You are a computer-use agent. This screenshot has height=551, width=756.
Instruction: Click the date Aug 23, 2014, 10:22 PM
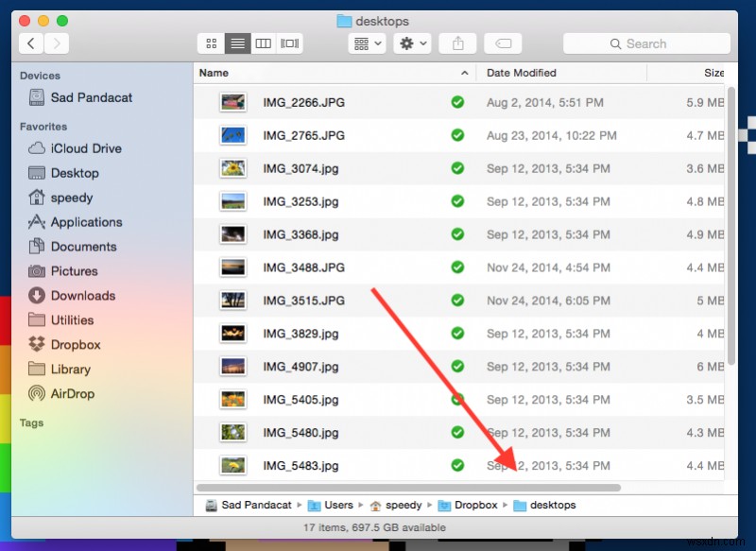click(552, 135)
